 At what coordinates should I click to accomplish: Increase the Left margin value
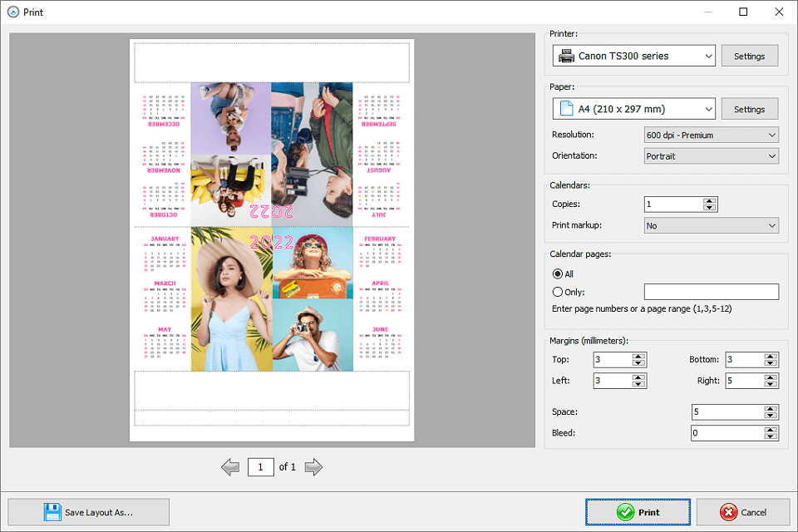click(x=638, y=377)
